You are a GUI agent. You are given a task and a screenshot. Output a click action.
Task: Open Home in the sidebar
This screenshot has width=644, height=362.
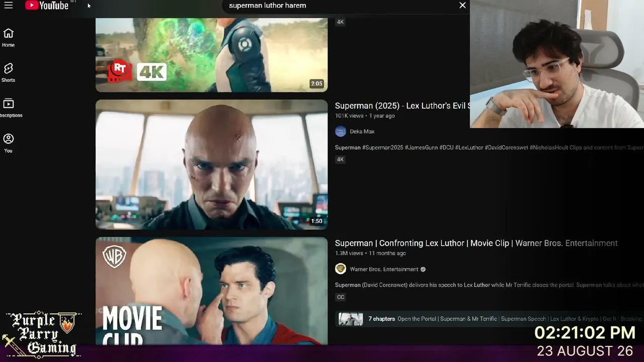(9, 38)
